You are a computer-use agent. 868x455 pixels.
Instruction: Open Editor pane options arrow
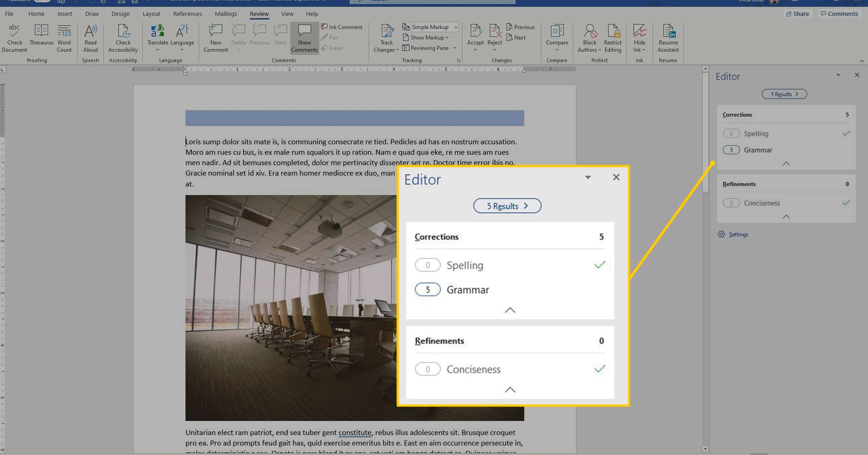coord(838,75)
